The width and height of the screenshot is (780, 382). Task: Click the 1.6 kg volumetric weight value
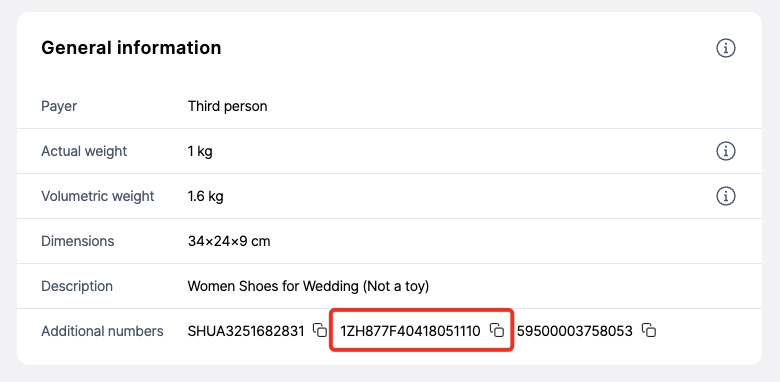[x=205, y=196]
